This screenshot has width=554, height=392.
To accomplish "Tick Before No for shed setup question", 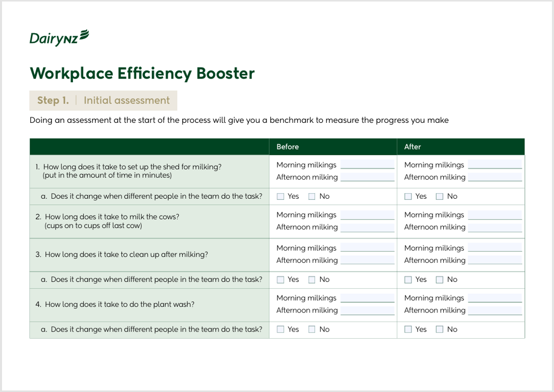I will coord(312,196).
